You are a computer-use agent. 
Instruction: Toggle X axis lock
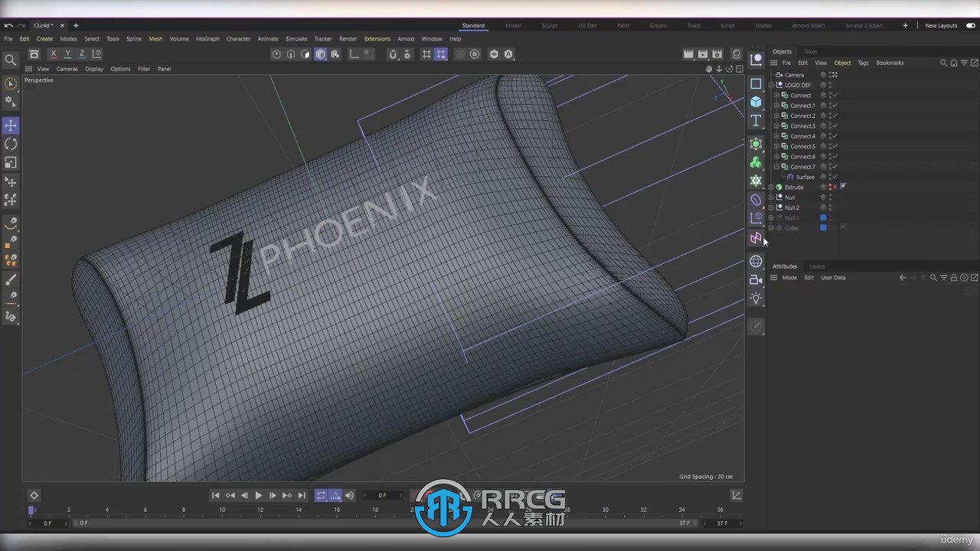tap(53, 54)
